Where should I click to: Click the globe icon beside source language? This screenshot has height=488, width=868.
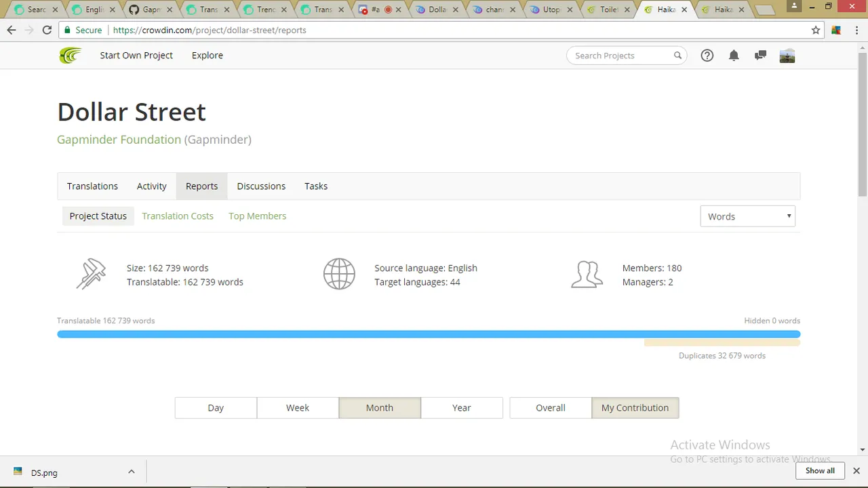pos(339,274)
